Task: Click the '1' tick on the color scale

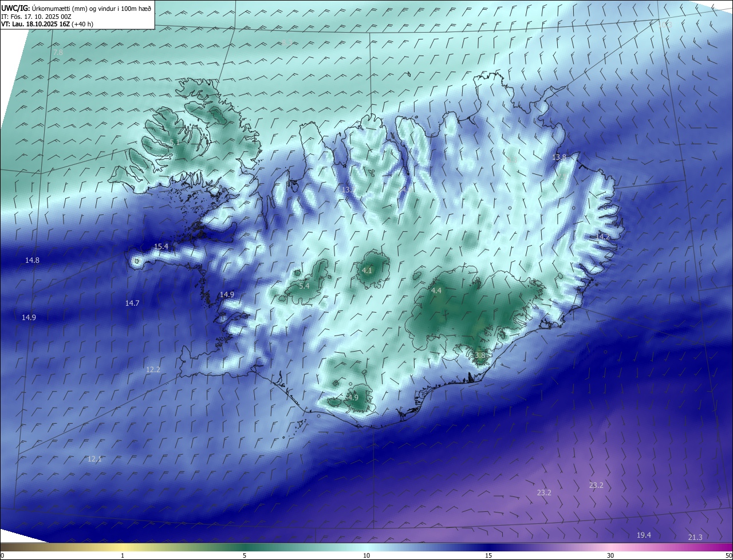Action: pyautogui.click(x=123, y=556)
